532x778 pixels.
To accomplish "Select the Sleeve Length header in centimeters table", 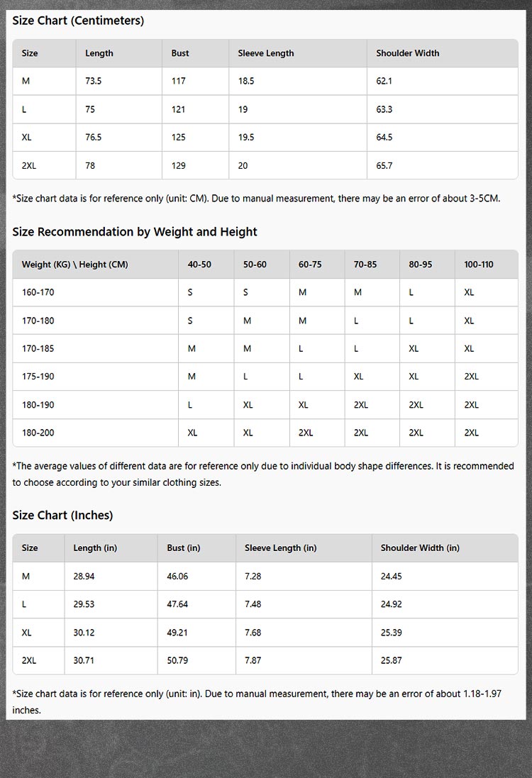I will coord(265,53).
